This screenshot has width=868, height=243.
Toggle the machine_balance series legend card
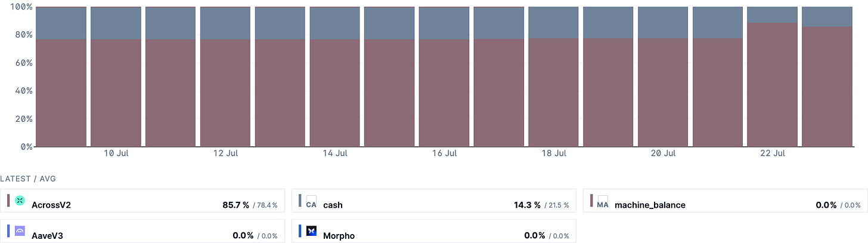click(x=726, y=201)
